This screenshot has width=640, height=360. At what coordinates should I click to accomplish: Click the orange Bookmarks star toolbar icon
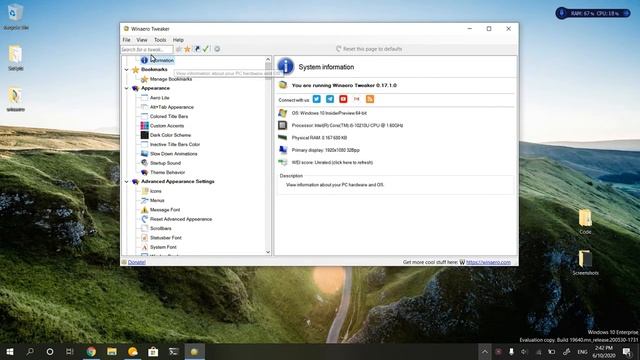[x=187, y=49]
